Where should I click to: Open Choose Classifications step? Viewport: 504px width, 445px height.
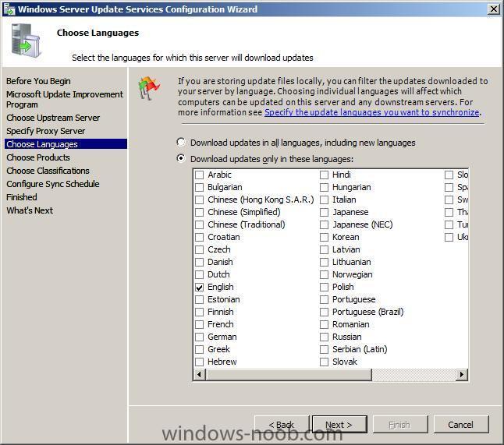point(48,171)
